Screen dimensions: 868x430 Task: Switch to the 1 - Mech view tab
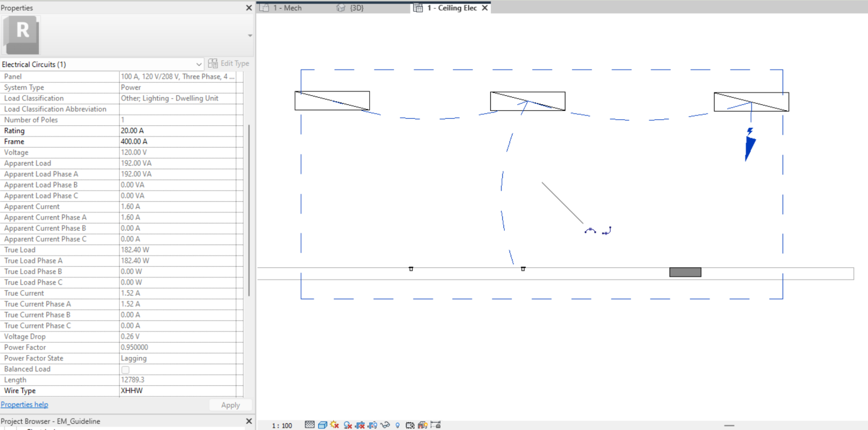pos(287,8)
